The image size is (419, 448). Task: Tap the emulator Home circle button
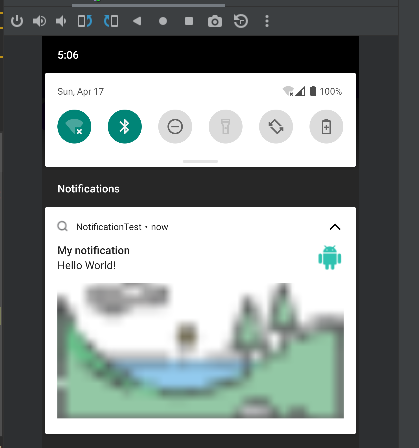pos(163,21)
